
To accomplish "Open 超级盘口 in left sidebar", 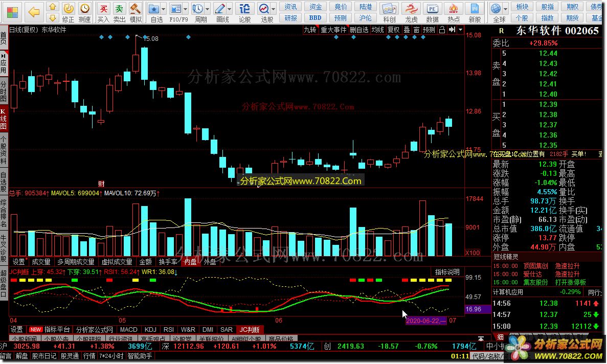I will (4, 283).
